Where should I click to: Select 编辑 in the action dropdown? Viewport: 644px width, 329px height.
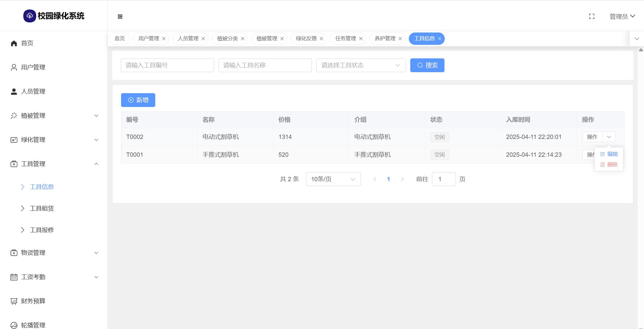click(x=609, y=154)
